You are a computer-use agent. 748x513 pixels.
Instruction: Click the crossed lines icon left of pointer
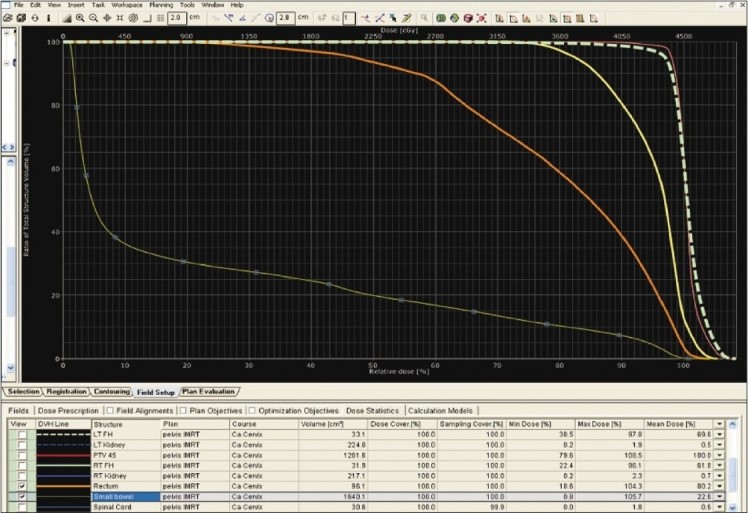click(380, 18)
